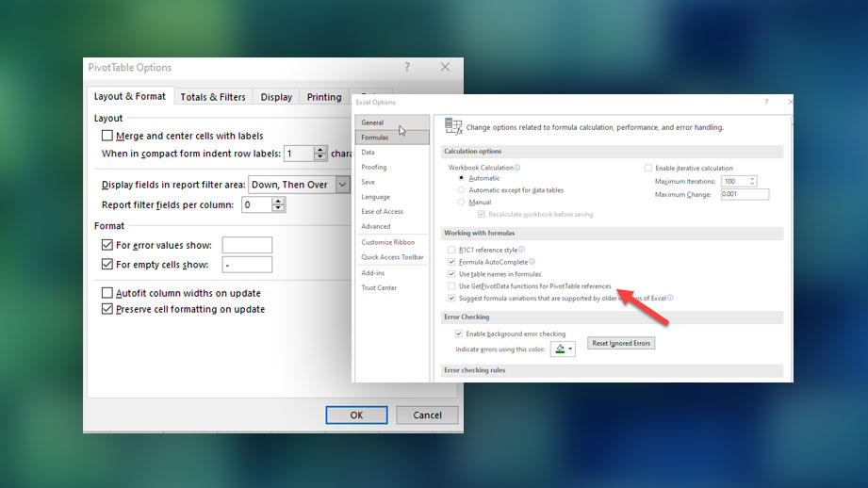Image resolution: width=868 pixels, height=488 pixels.
Task: Select Automatic workbook calculation
Action: 461,178
